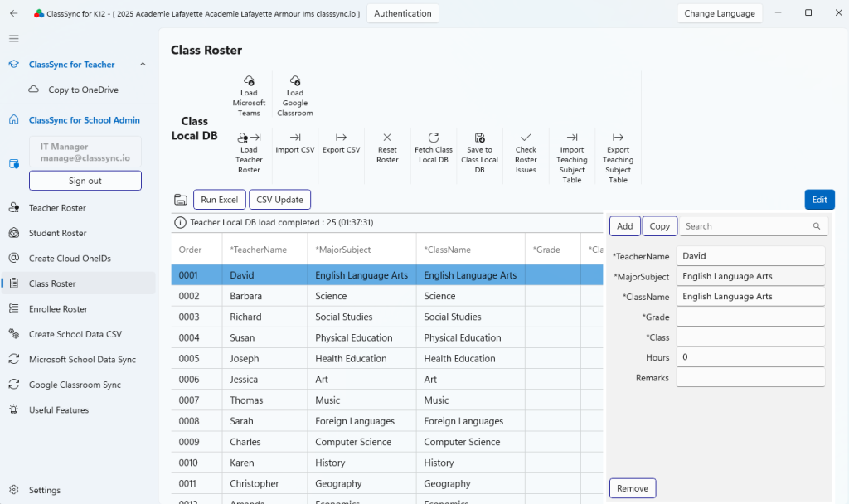
Task: Select the Barbara row in table
Action: 387,296
